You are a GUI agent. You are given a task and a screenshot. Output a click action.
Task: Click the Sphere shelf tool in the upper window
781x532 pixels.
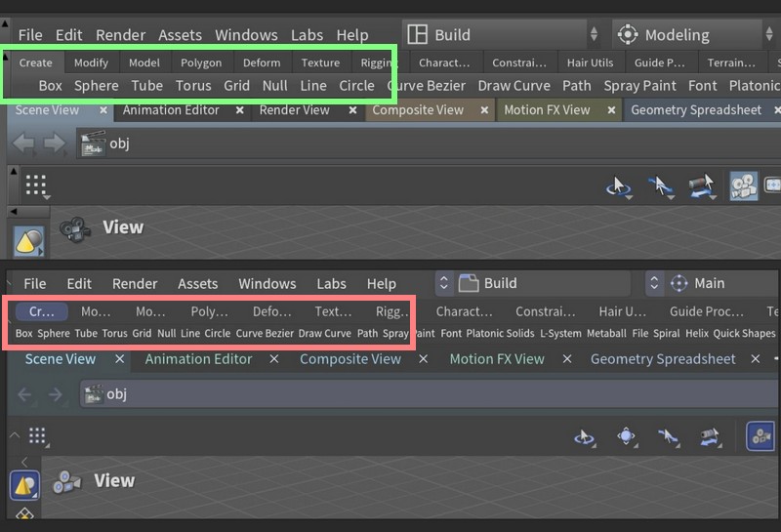point(96,86)
